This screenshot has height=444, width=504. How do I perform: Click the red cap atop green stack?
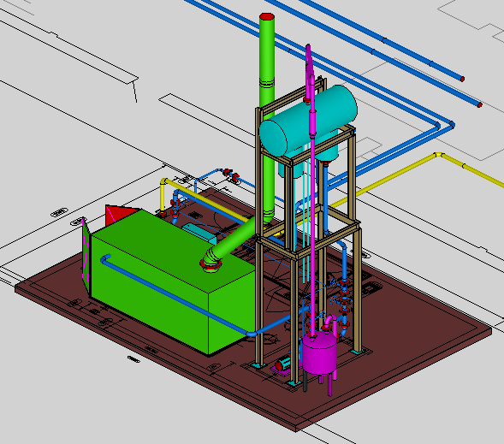point(267,17)
